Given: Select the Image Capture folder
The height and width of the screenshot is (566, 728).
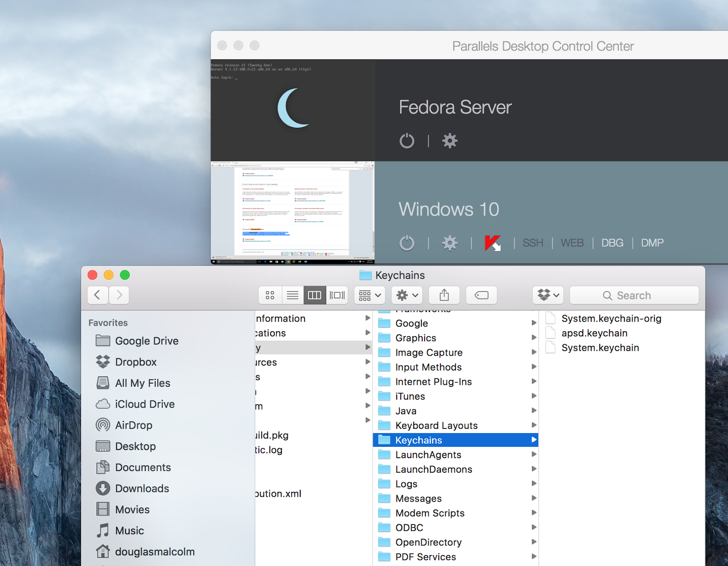Looking at the screenshot, I should (x=455, y=353).
